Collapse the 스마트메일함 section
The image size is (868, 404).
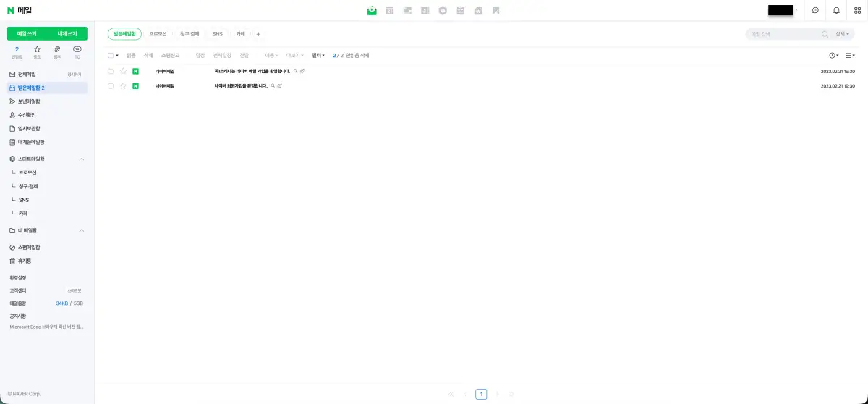(82, 159)
